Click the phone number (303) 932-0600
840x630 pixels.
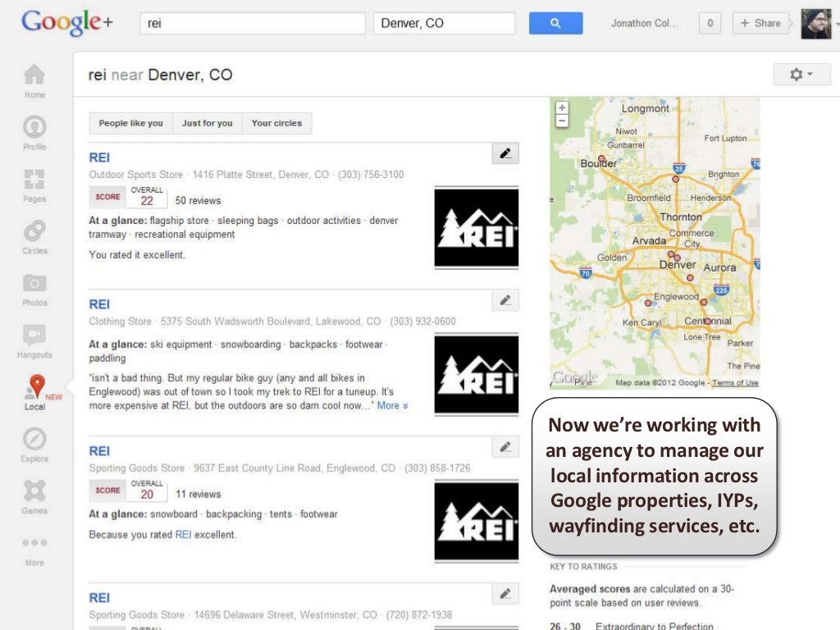(422, 322)
